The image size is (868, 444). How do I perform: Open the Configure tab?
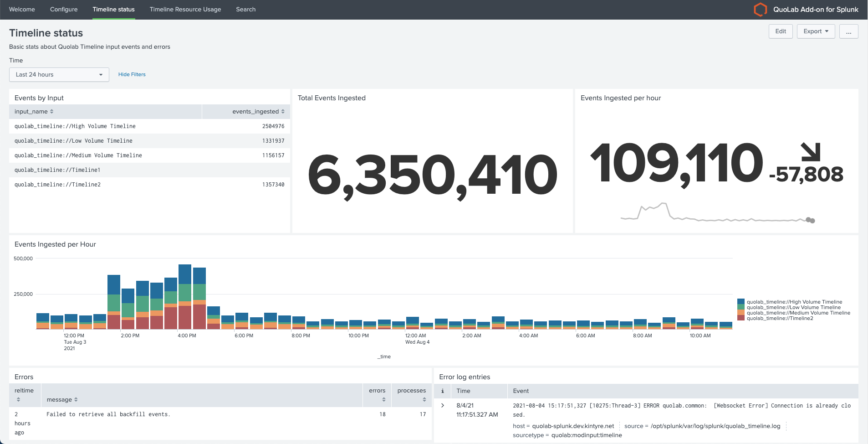[x=64, y=10]
